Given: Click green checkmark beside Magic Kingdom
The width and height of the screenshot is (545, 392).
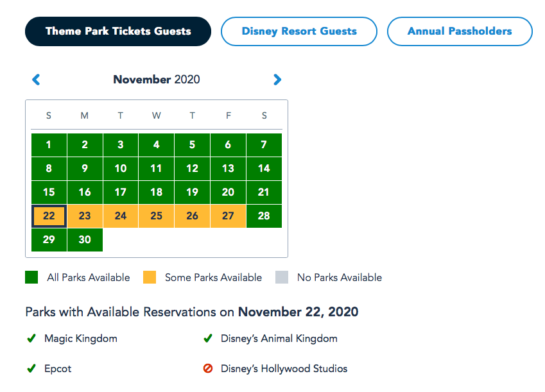Looking at the screenshot, I should click(x=31, y=339).
